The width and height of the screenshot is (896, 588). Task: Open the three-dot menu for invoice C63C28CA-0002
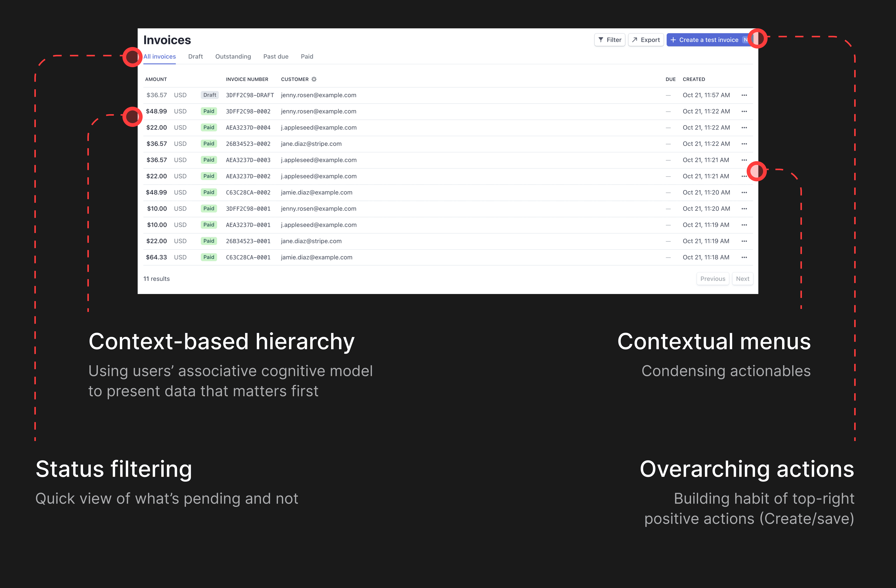click(744, 192)
